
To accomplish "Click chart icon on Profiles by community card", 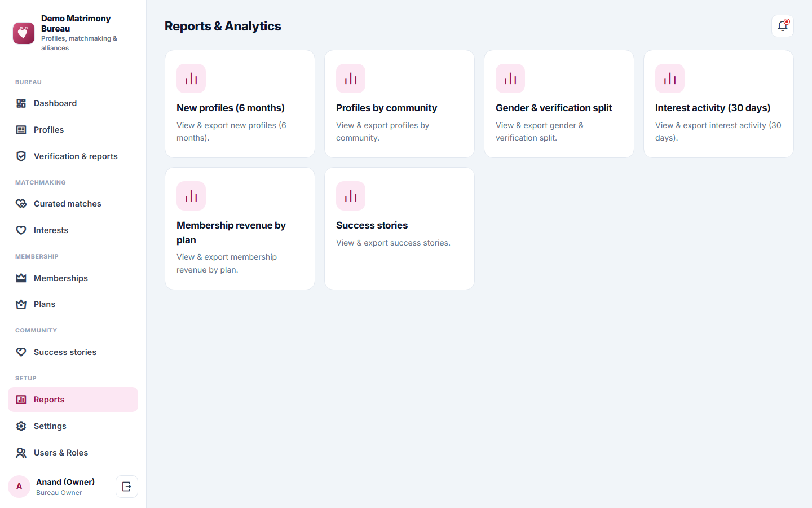I will pos(351,78).
